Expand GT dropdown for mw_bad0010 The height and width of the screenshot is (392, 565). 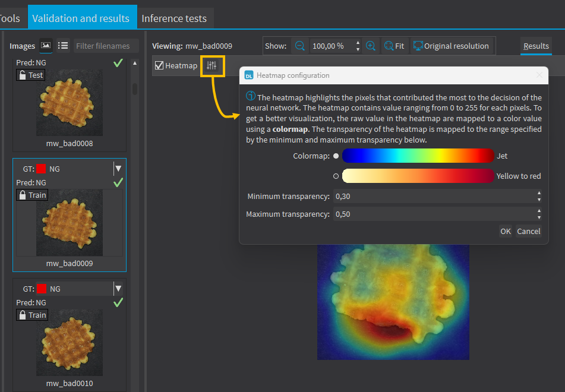pos(118,289)
